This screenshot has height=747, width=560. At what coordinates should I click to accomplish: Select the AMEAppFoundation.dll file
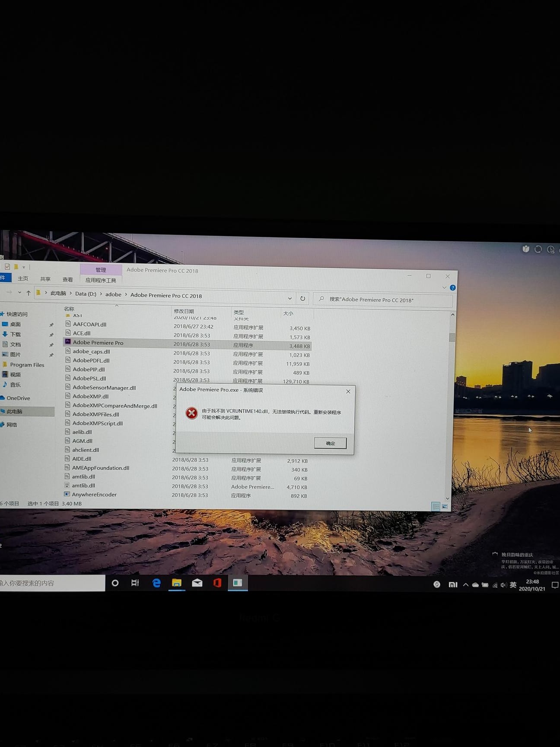[x=100, y=468]
